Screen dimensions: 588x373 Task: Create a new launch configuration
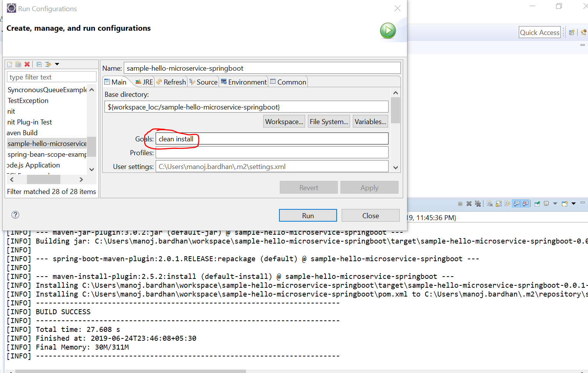click(x=9, y=64)
